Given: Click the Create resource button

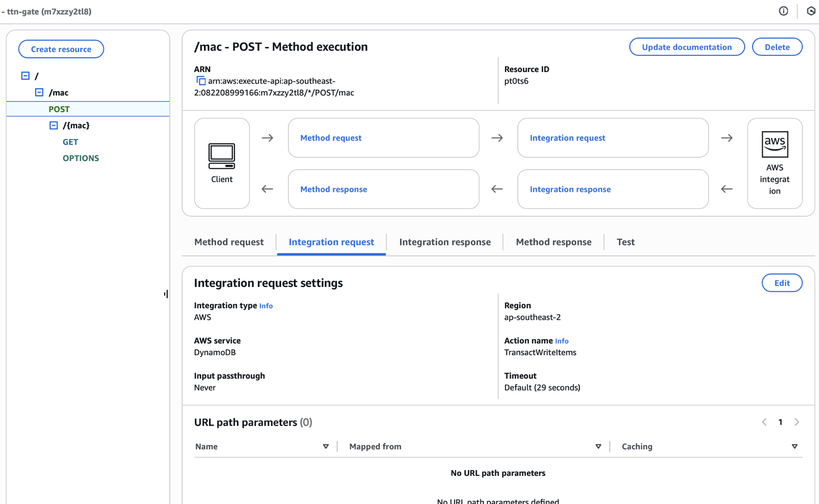Looking at the screenshot, I should 61,49.
